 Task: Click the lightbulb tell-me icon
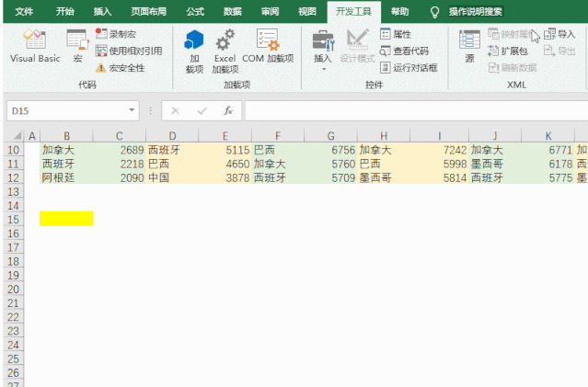click(434, 12)
